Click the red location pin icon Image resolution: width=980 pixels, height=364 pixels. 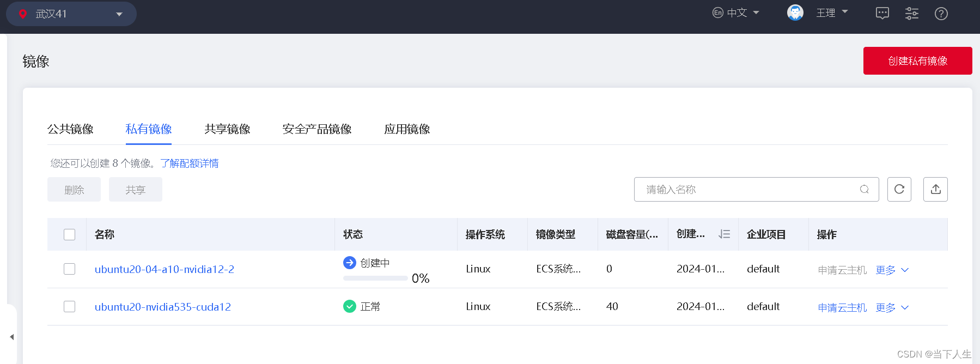(x=23, y=14)
